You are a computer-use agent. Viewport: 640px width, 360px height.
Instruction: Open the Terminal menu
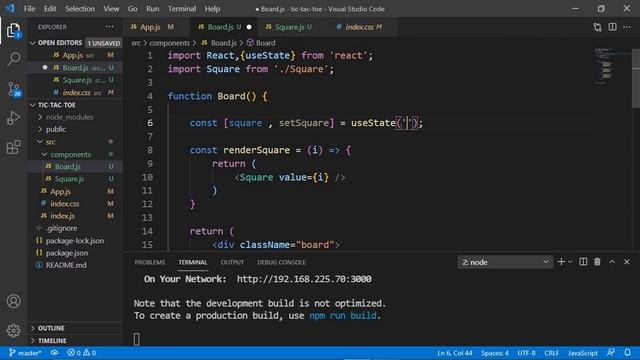[x=182, y=9]
